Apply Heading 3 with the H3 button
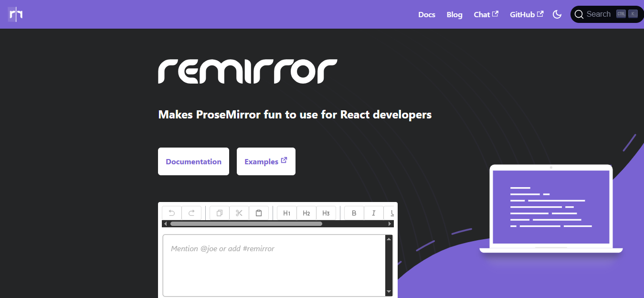Image resolution: width=644 pixels, height=298 pixels. click(x=326, y=213)
